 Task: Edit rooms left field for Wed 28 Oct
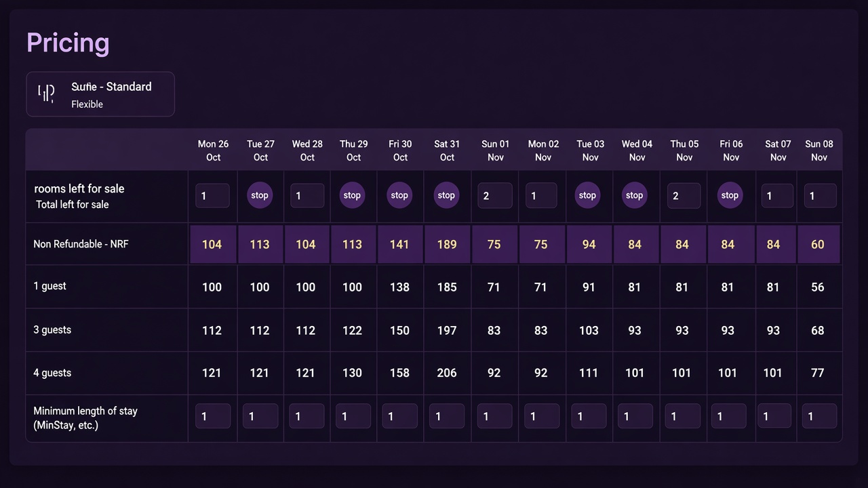click(307, 196)
